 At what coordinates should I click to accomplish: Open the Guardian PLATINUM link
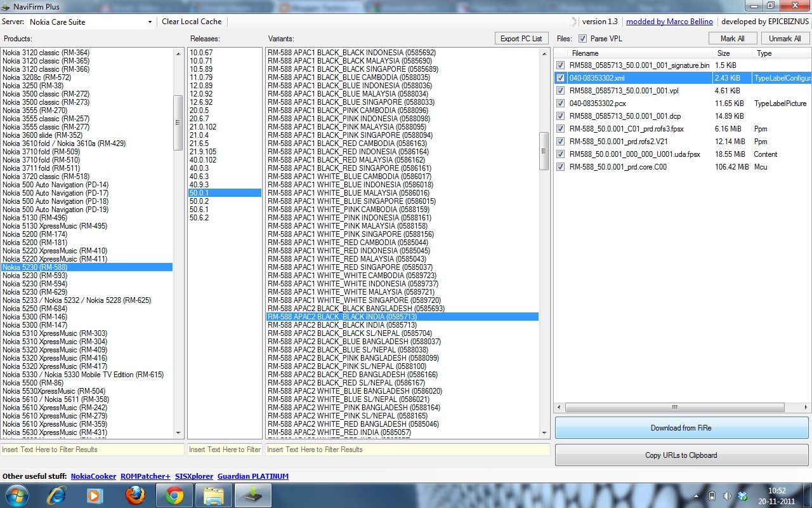point(253,476)
